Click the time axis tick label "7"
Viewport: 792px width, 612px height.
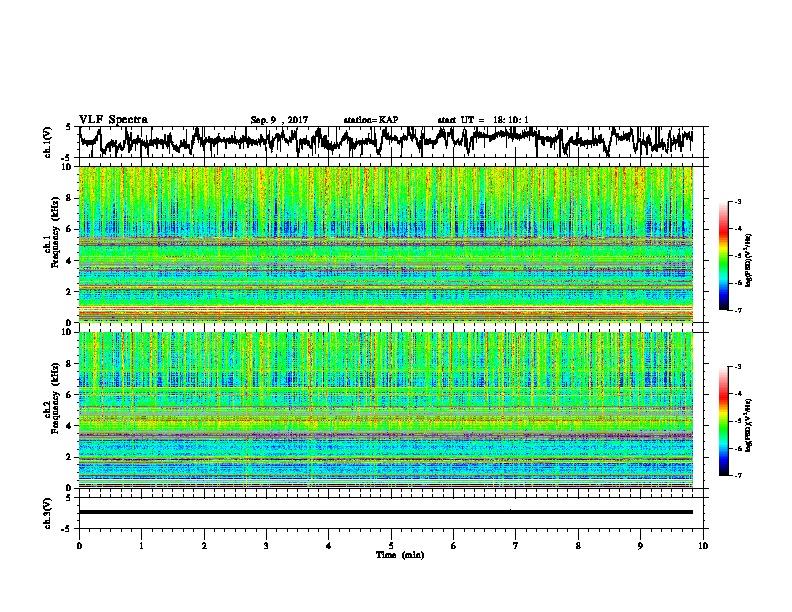click(516, 546)
